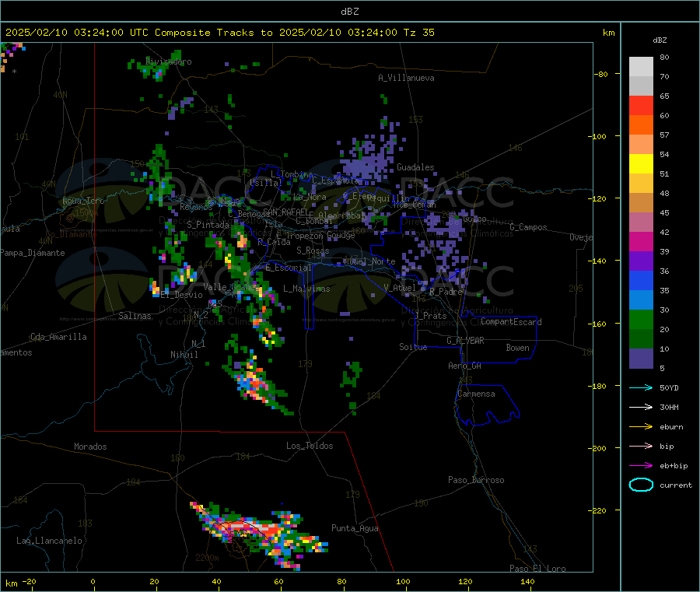Click the Cda_Amarilla map label

(58, 337)
